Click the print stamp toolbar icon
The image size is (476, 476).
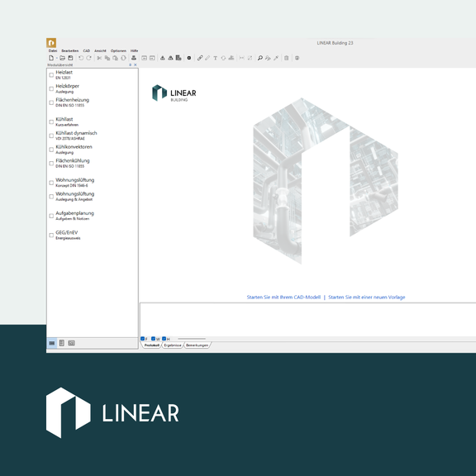pyautogui.click(x=134, y=58)
